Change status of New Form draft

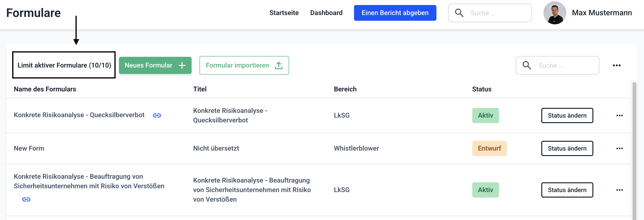tap(567, 148)
